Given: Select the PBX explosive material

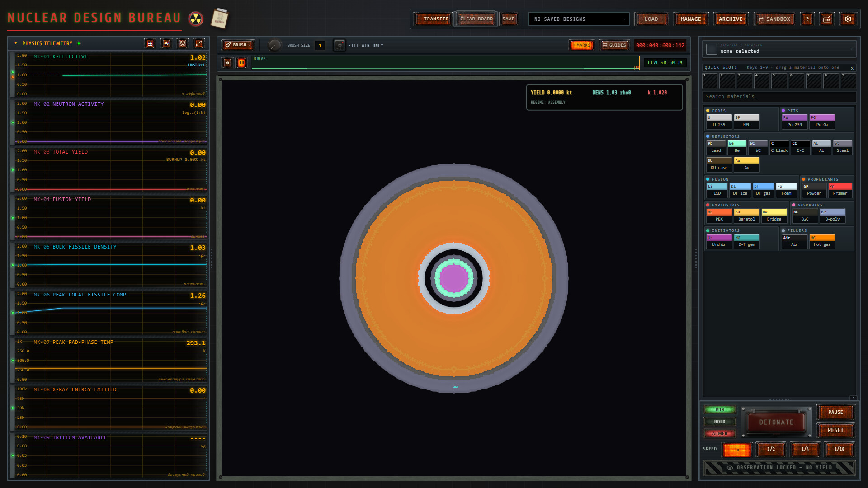Looking at the screenshot, I should click(719, 216).
